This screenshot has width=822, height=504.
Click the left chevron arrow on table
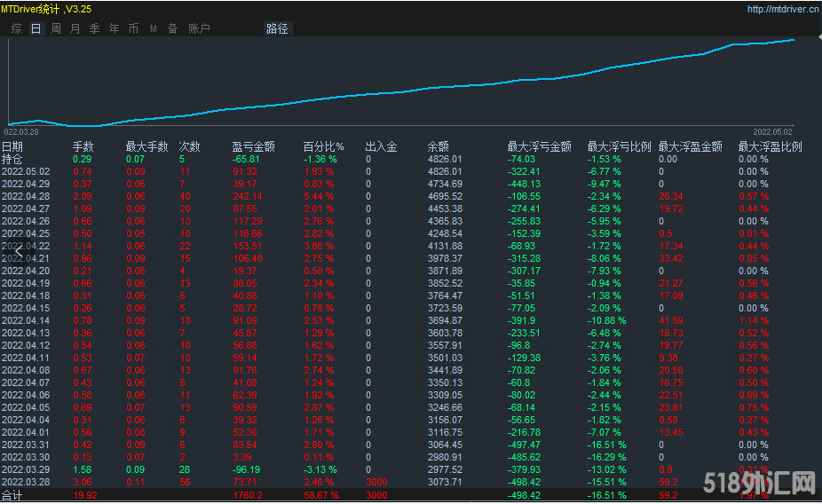(17, 251)
